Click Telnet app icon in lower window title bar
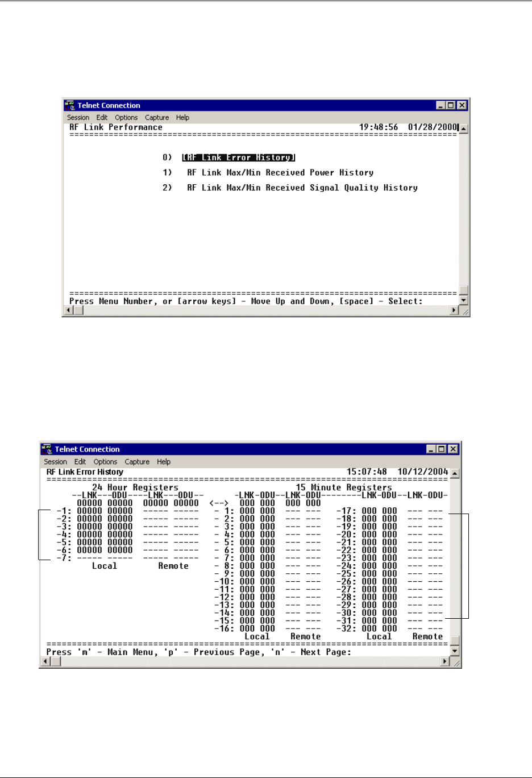This screenshot has width=532, height=778. click(47, 449)
